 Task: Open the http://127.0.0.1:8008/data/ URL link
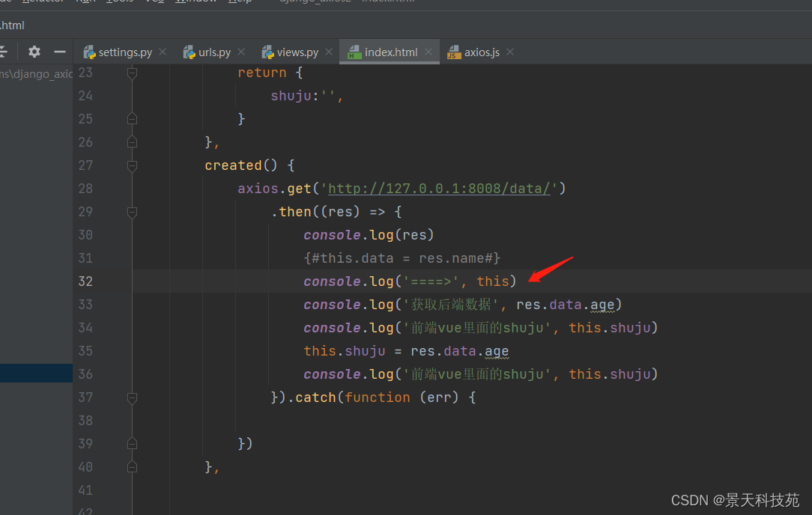tap(439, 189)
